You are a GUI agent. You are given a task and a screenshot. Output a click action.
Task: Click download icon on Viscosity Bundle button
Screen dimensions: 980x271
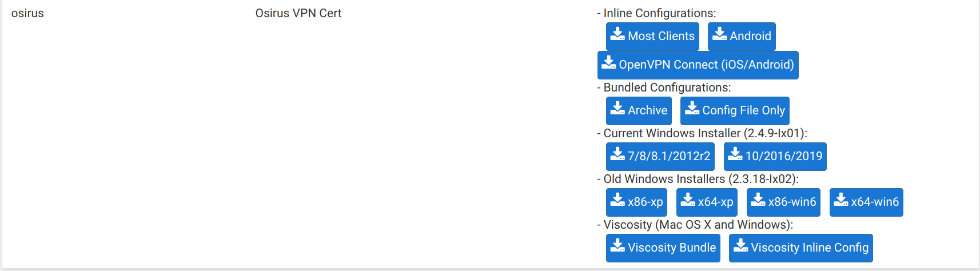click(618, 245)
